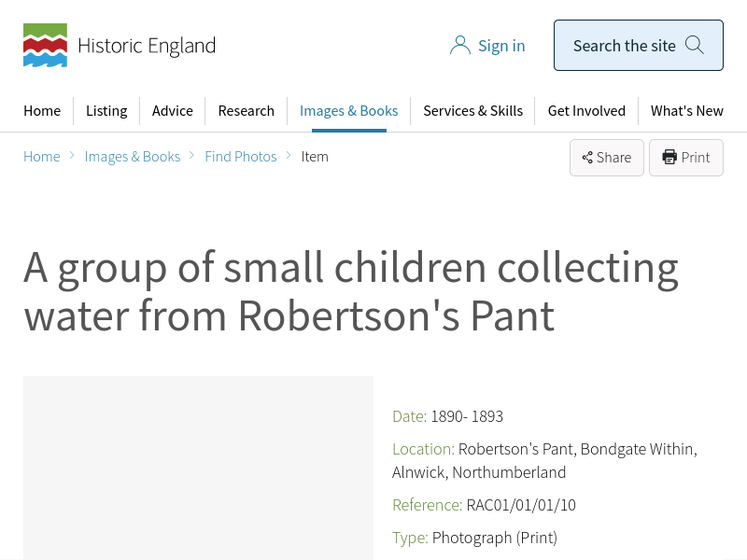Open the Home menu item

tap(42, 110)
